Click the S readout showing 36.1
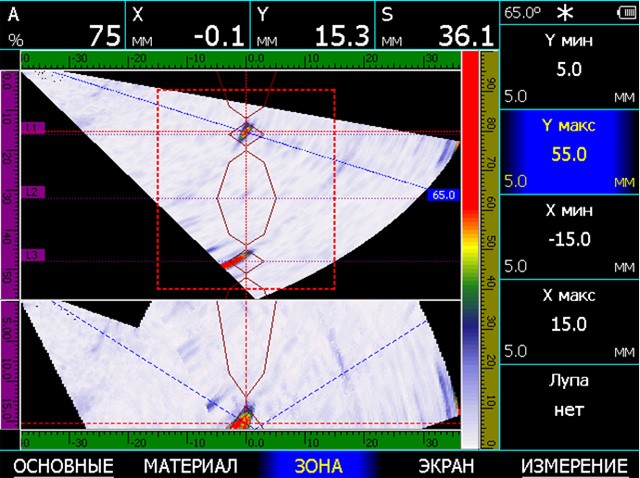Screen dimensions: 640x478 [x=436, y=25]
